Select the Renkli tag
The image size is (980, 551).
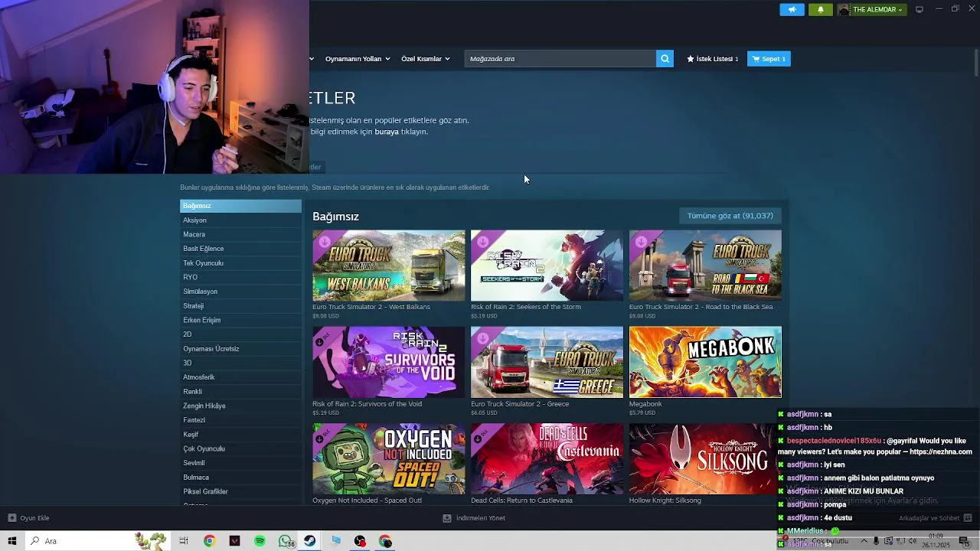240,392
